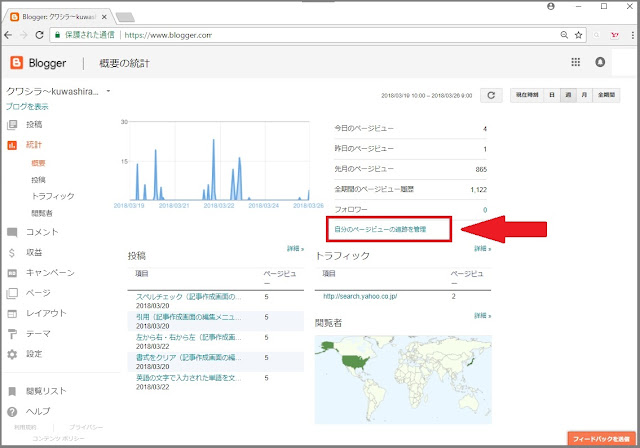
Task: Click the Blogger logo icon
Action: 16,62
